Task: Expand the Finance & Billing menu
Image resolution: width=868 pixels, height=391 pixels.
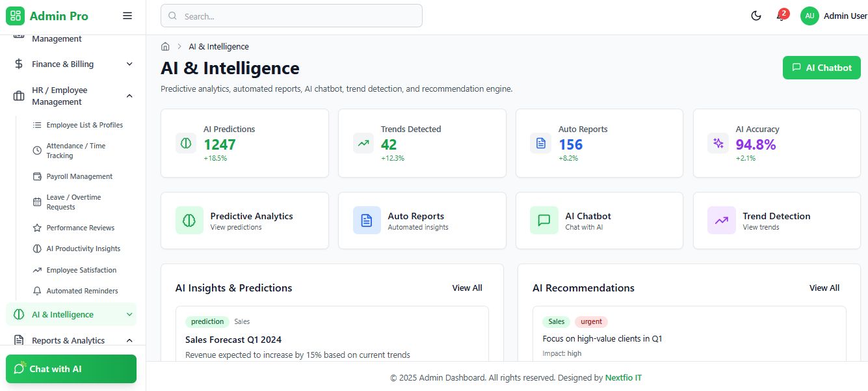Action: [x=129, y=64]
